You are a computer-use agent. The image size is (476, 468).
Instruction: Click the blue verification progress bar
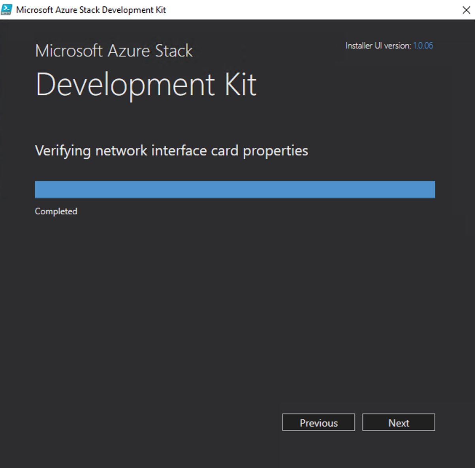pos(235,189)
